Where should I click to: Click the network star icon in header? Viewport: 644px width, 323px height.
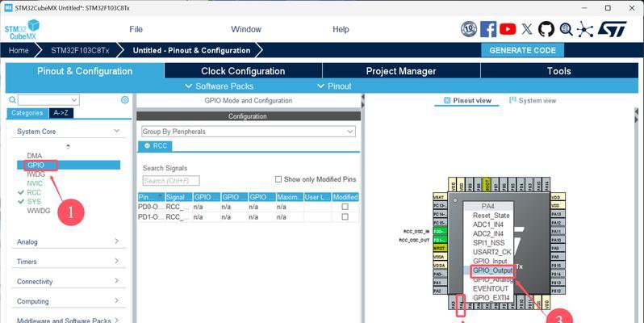(585, 29)
